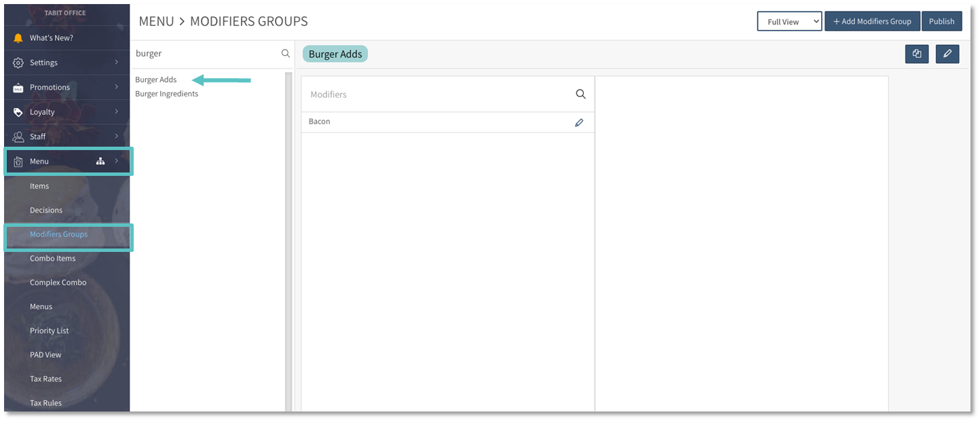Click the Loyalty tag icon

click(18, 112)
